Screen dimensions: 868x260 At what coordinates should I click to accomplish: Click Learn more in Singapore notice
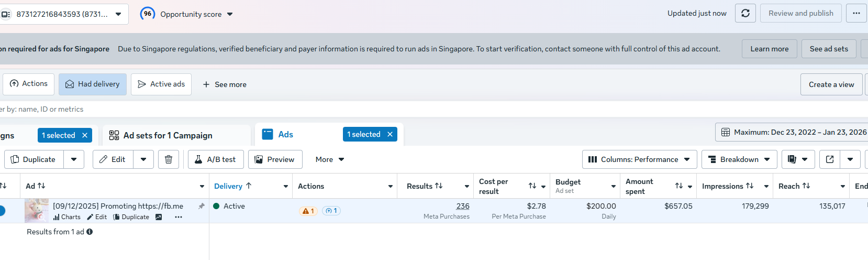[x=769, y=49]
